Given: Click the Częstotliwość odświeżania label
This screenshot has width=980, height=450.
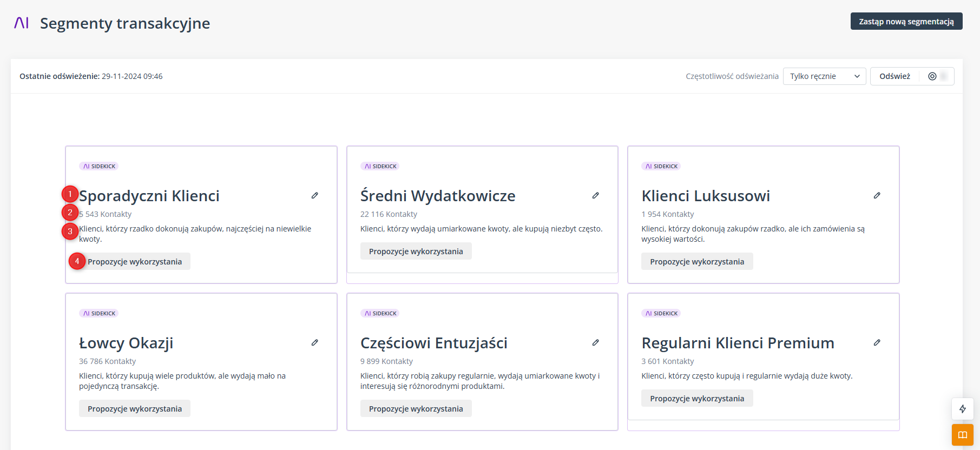Looking at the screenshot, I should tap(732, 76).
